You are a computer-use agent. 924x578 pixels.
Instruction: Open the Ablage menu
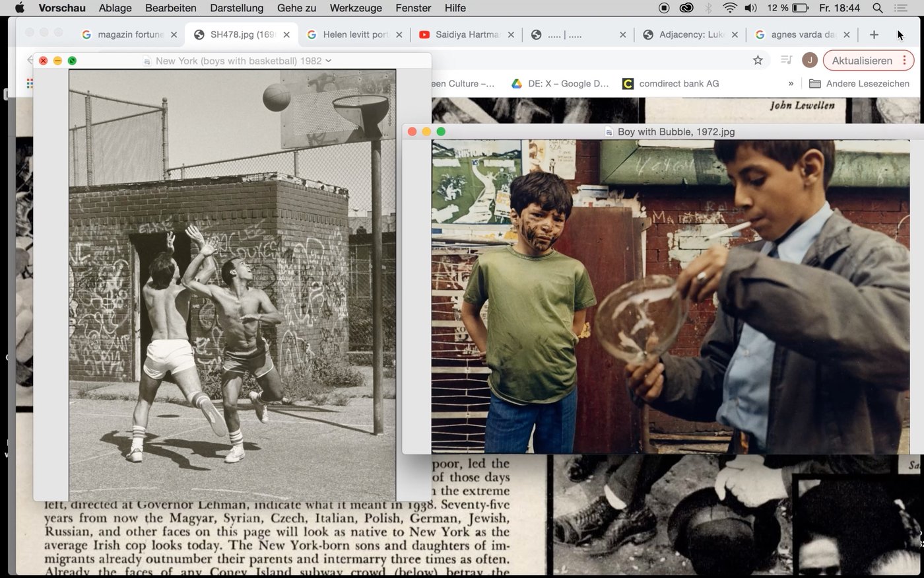(115, 8)
